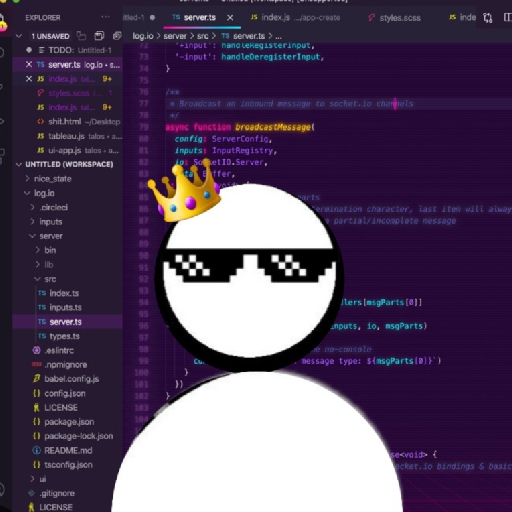Open index.ts in the src folder
Image resolution: width=512 pixels, height=512 pixels.
click(x=64, y=293)
